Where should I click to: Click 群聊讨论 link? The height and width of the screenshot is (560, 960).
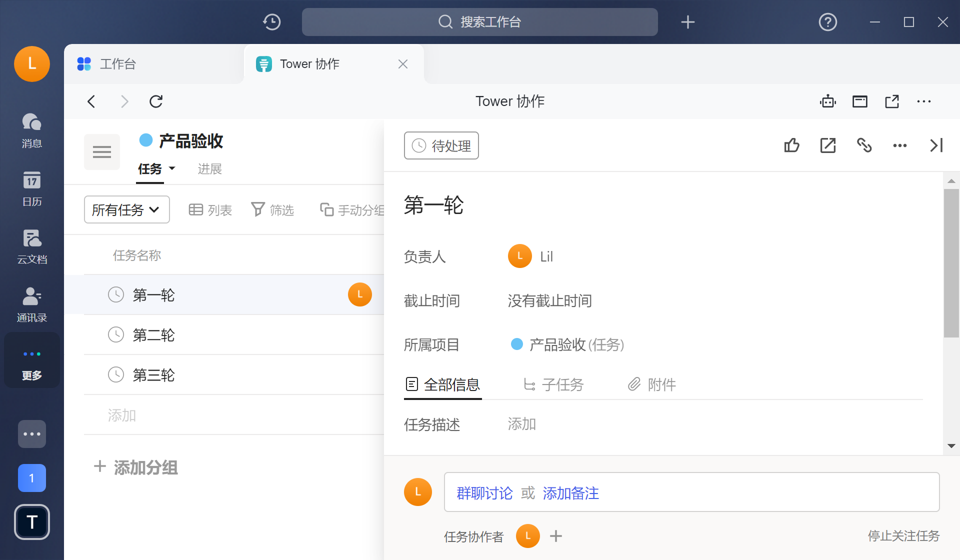pyautogui.click(x=484, y=493)
